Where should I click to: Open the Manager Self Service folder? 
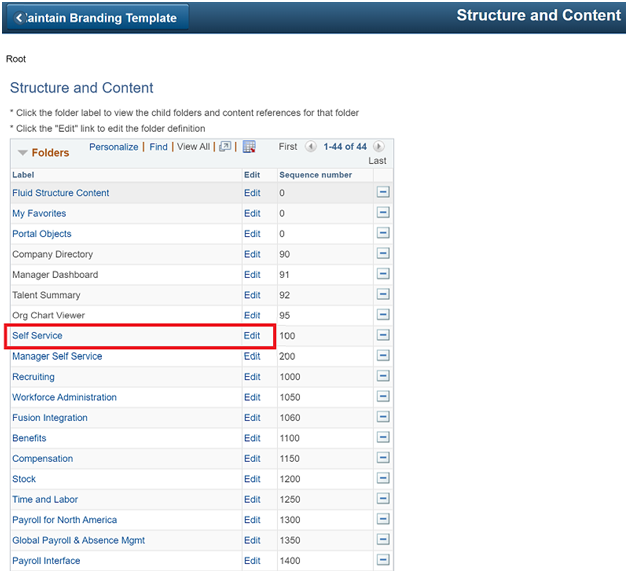click(x=57, y=356)
